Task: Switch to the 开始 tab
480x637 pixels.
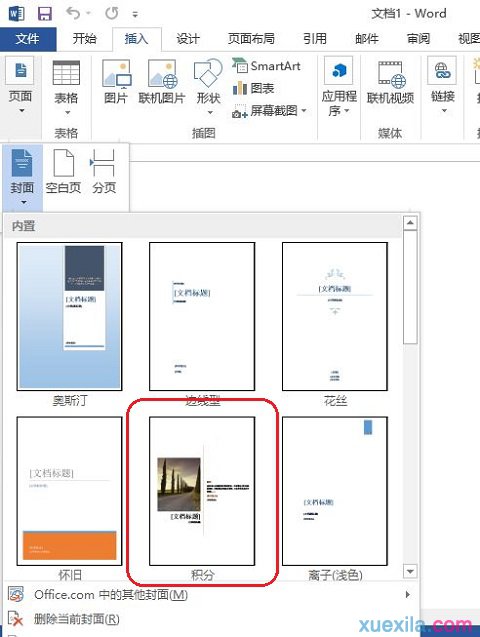Action: (84, 39)
